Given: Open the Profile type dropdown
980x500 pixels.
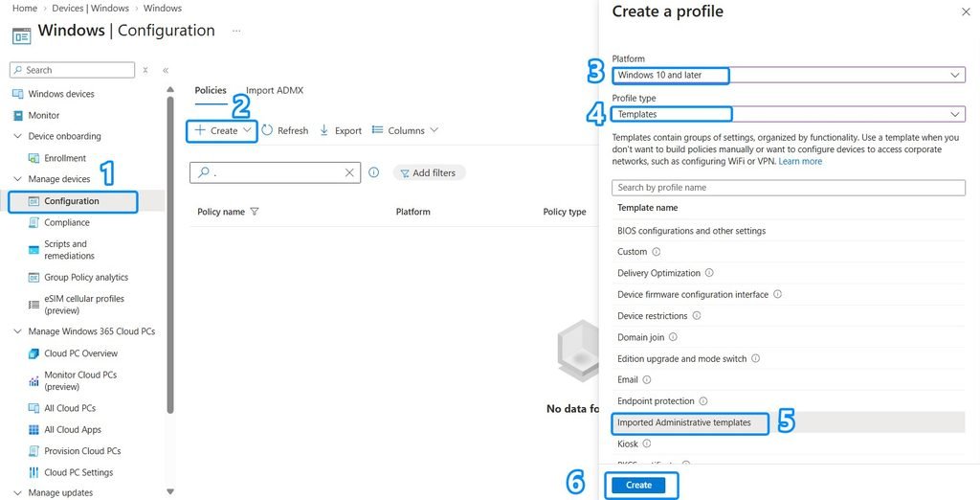Looking at the screenshot, I should (x=789, y=114).
